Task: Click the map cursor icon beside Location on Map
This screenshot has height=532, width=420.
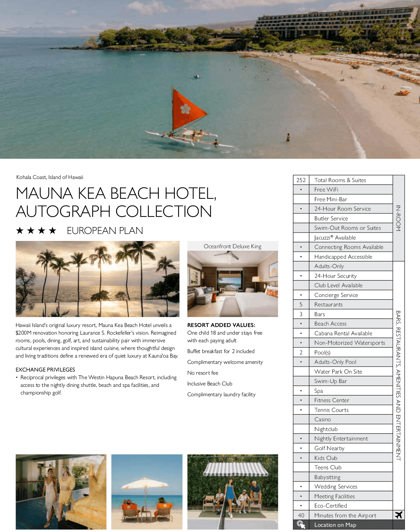Action: [x=301, y=525]
